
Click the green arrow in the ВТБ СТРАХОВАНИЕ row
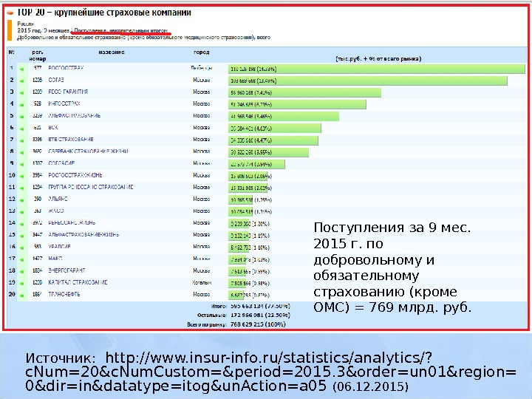[22, 140]
